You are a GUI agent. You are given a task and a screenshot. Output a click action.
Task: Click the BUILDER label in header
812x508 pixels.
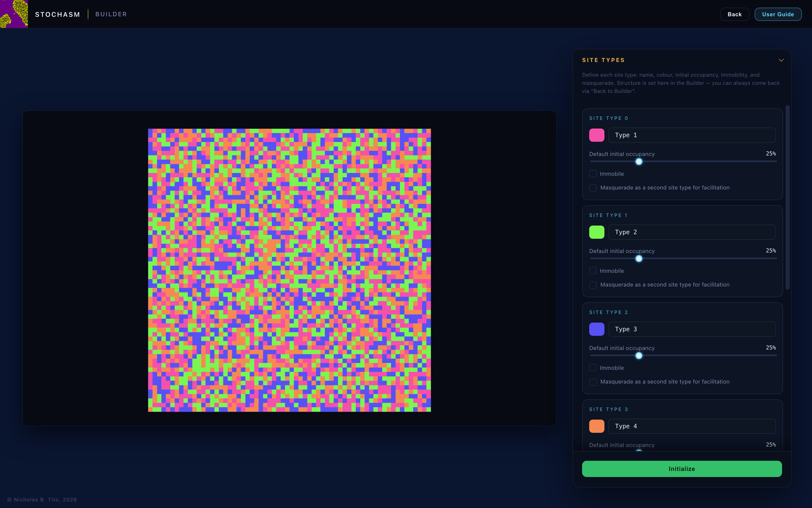pyautogui.click(x=111, y=14)
